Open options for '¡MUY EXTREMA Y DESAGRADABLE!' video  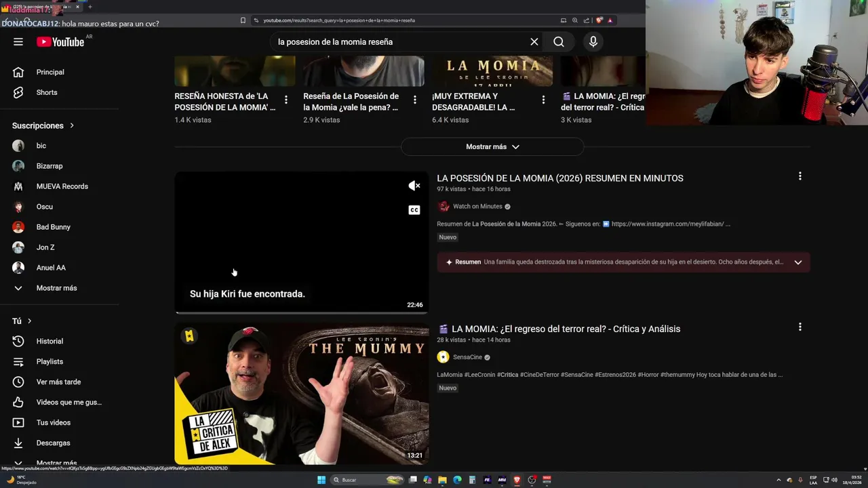click(x=543, y=100)
